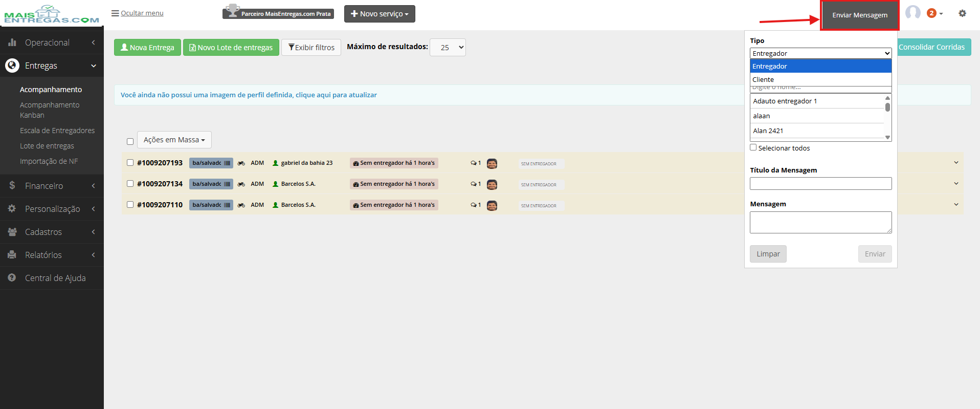Open the Tipo dropdown
Image resolution: width=980 pixels, height=409 pixels.
point(821,53)
